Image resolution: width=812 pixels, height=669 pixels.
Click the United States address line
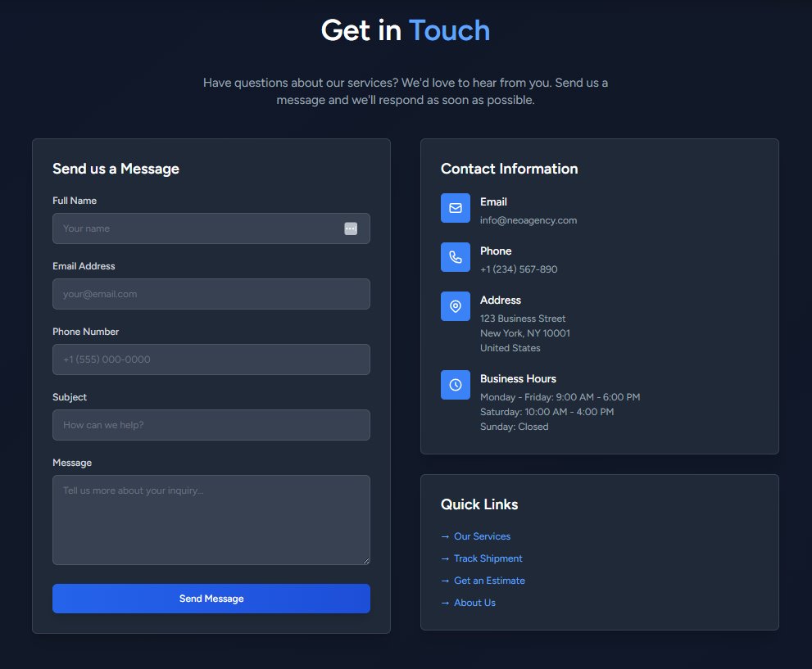pos(510,348)
